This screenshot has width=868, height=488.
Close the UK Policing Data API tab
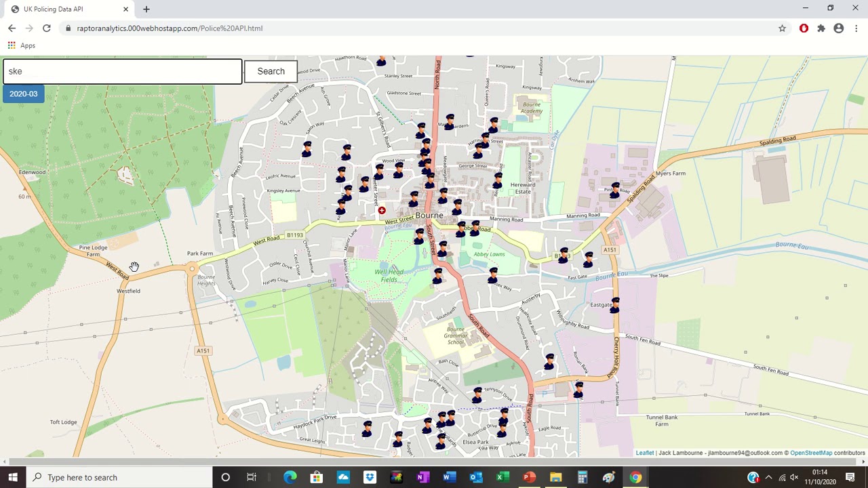coord(125,9)
